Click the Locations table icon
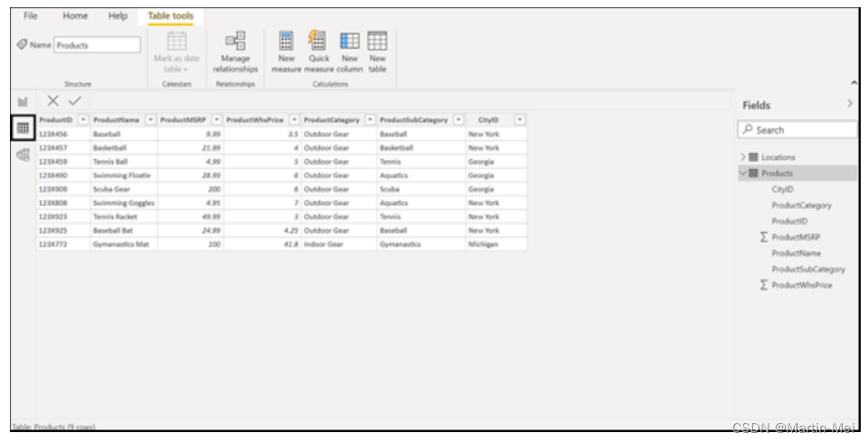Viewport: 868px width, 442px height. [753, 157]
